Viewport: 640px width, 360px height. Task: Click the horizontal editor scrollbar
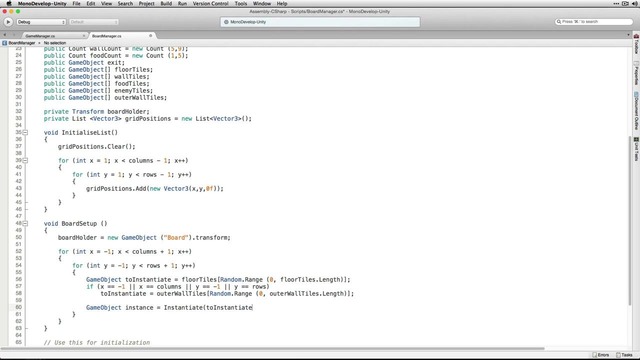coord(273,349)
